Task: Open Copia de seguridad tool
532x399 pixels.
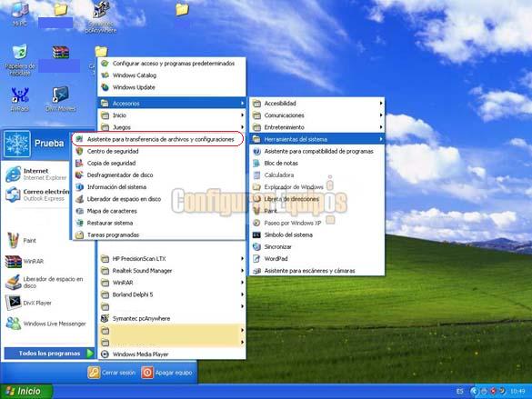Action: tap(158, 163)
